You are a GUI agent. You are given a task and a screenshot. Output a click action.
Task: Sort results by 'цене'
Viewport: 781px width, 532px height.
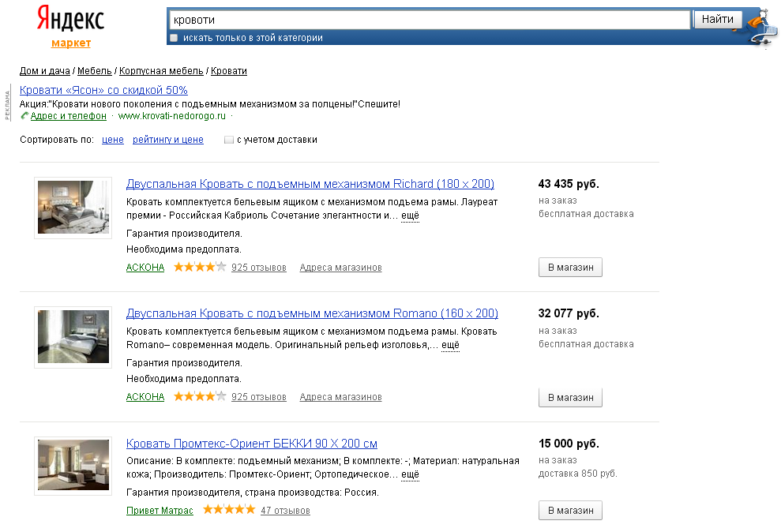[113, 140]
